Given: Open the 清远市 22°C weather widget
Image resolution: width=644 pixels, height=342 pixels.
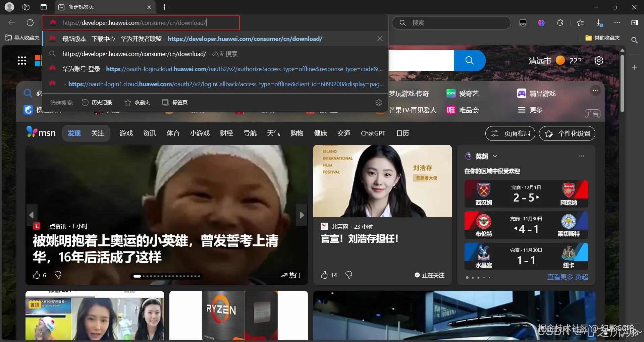Looking at the screenshot, I should pos(556,61).
